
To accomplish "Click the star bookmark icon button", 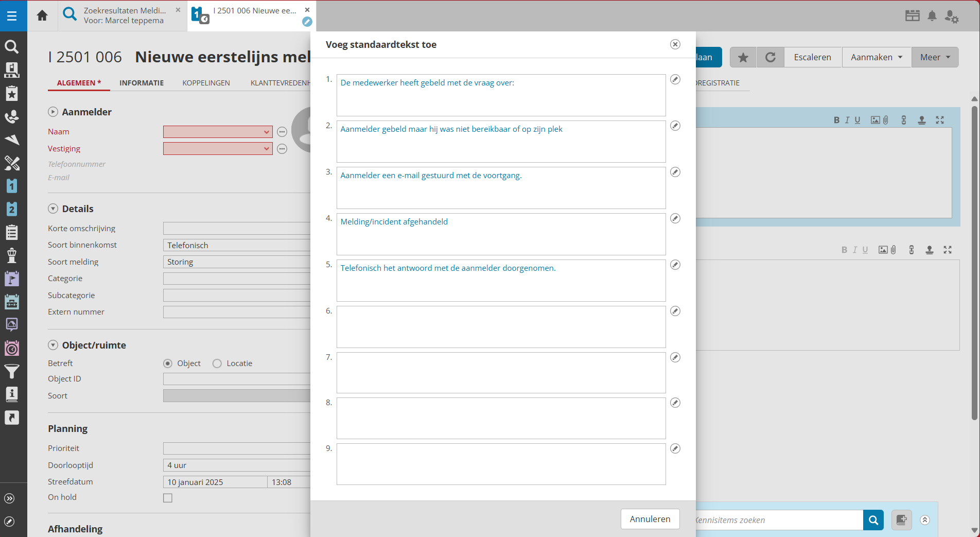I will click(x=743, y=57).
